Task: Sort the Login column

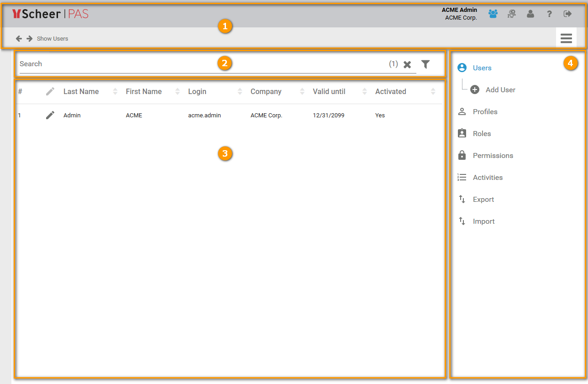Action: [197, 91]
